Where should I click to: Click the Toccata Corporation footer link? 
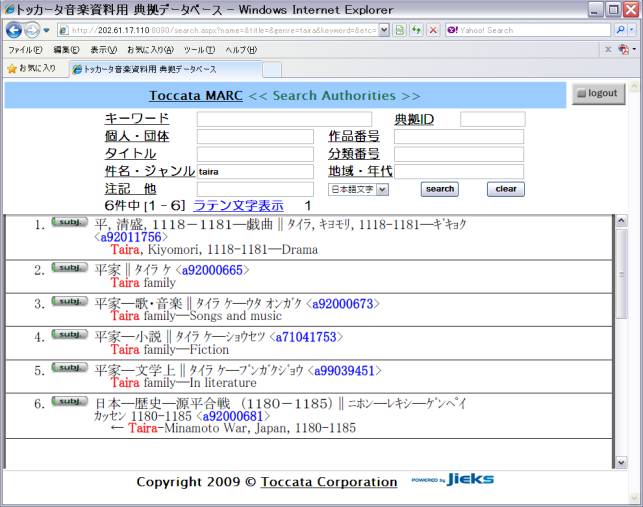329,482
